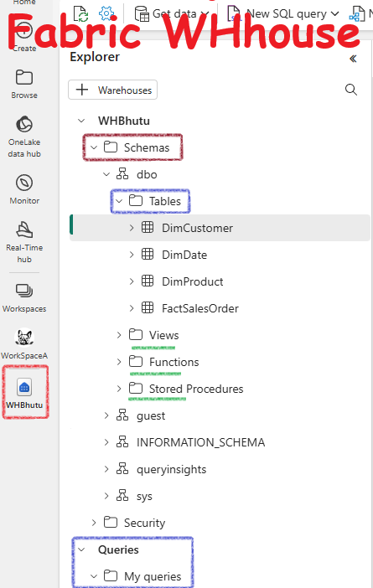Click DimProduct table grid icon
The image size is (373, 588).
(148, 281)
